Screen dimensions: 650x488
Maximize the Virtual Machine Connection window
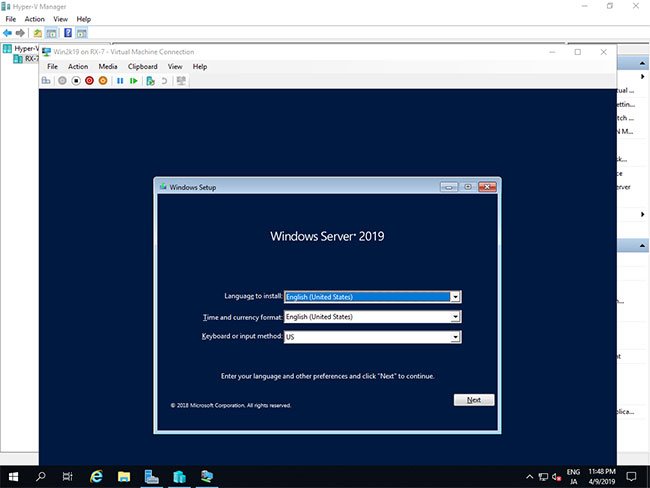577,52
